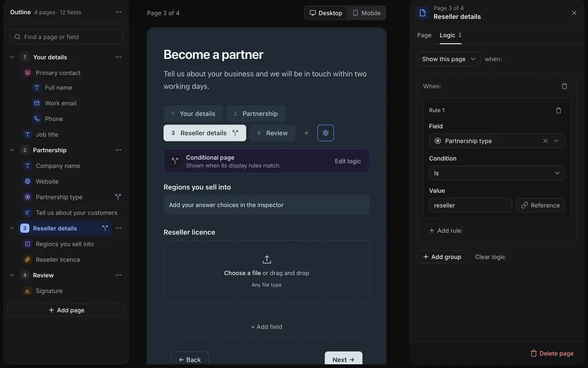Open the Your details page options menu
Image resolution: width=588 pixels, height=368 pixels.
click(119, 57)
